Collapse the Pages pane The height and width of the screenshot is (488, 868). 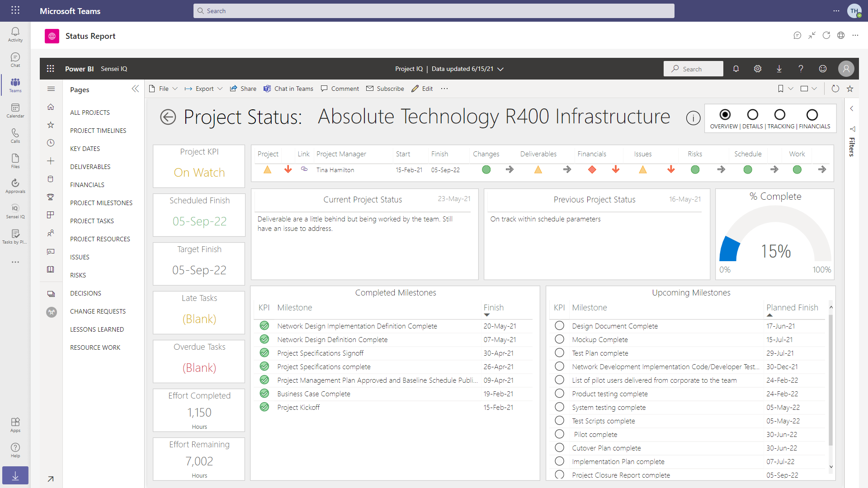135,89
